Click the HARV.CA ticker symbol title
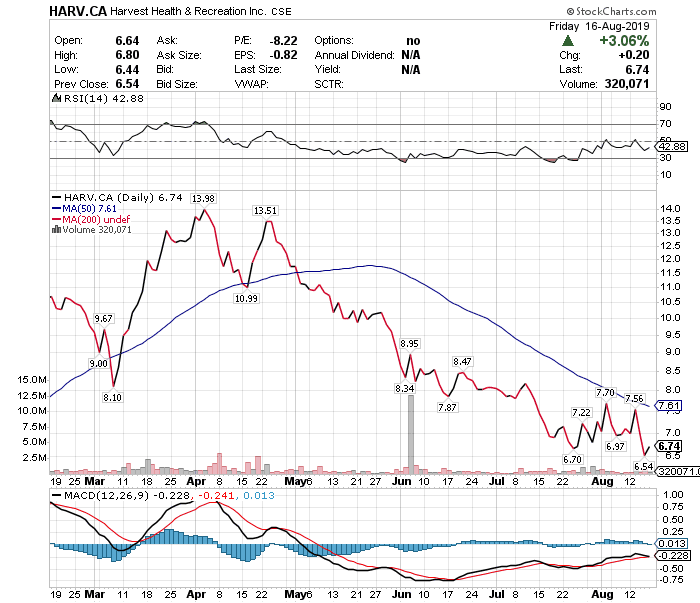The height and width of the screenshot is (603, 700). (78, 11)
